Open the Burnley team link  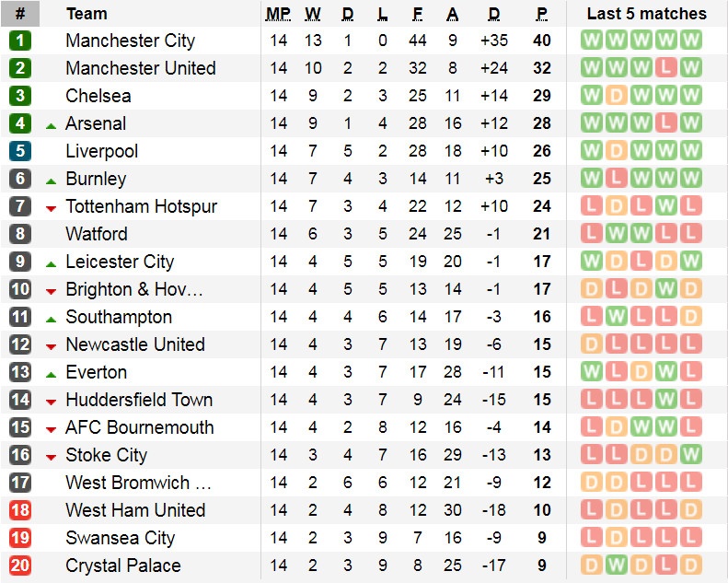click(96, 179)
